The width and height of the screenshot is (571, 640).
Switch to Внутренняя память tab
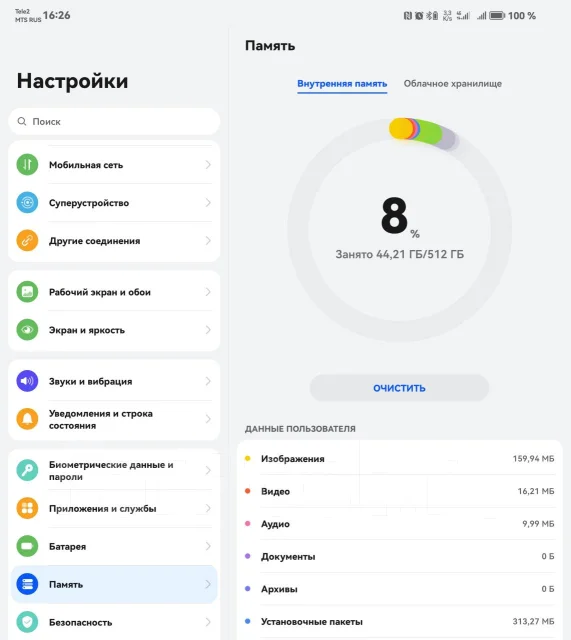tap(342, 84)
